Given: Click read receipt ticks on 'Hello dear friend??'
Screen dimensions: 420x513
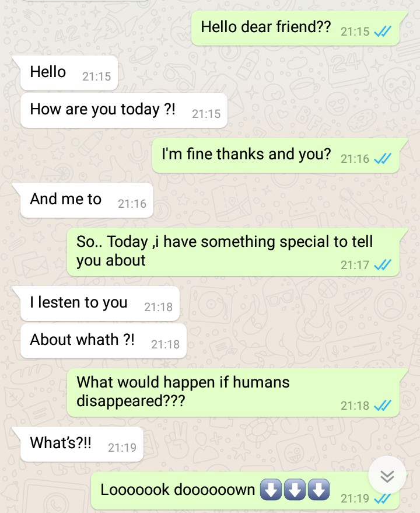Looking at the screenshot, I should tap(383, 32).
